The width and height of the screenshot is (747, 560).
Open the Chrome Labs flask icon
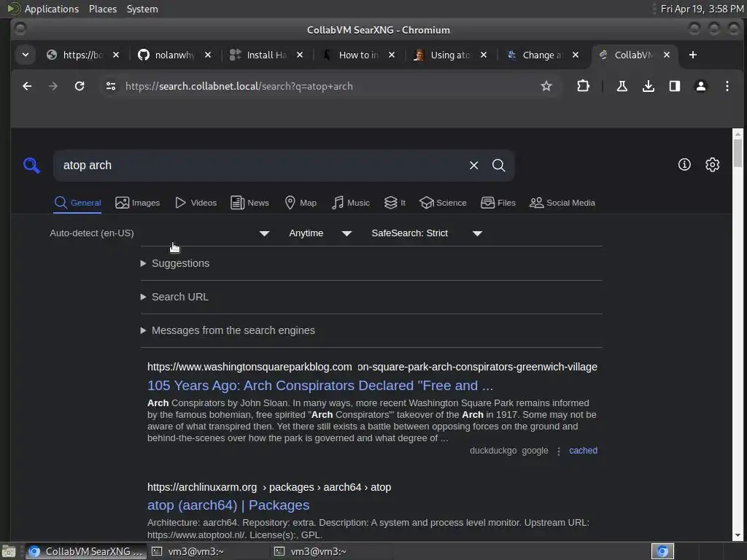click(x=622, y=86)
